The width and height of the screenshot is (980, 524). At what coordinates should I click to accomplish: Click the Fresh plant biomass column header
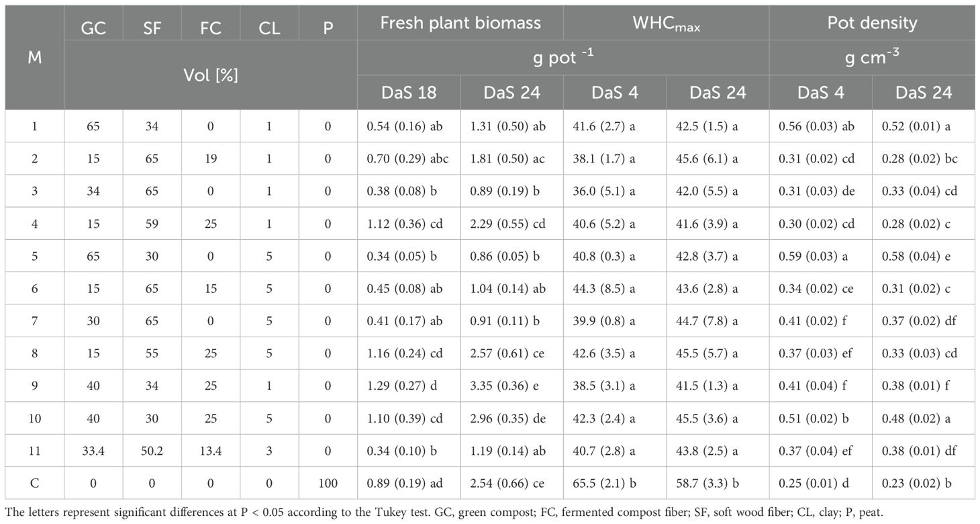click(460, 23)
